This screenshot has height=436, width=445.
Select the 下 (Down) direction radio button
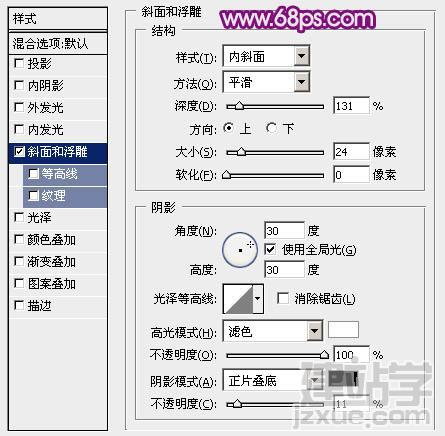(x=271, y=128)
